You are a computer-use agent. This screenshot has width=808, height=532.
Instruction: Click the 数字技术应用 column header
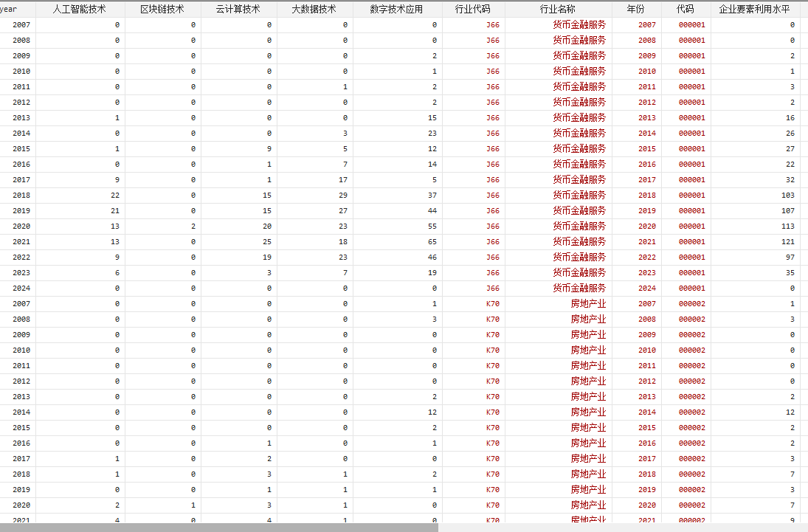(x=397, y=9)
